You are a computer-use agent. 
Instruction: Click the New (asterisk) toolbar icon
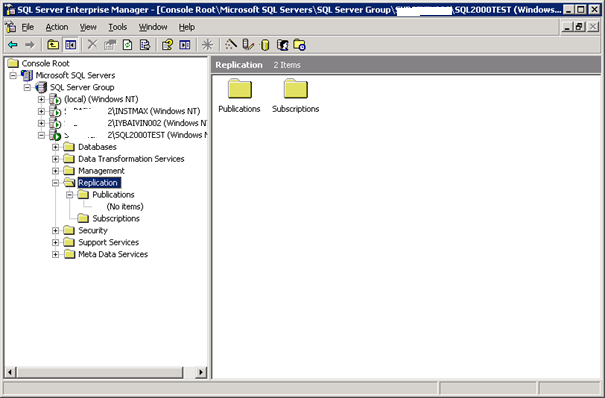coord(208,45)
